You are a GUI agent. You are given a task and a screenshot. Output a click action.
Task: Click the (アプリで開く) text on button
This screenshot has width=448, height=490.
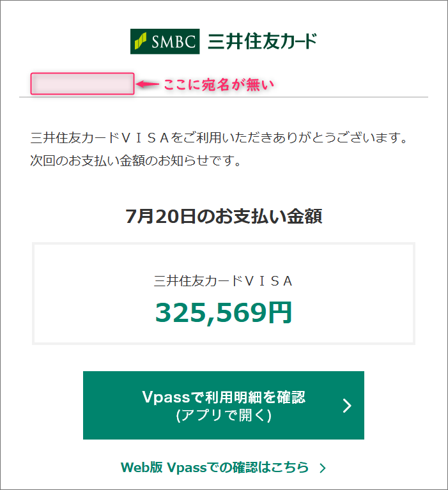pyautogui.click(x=224, y=416)
